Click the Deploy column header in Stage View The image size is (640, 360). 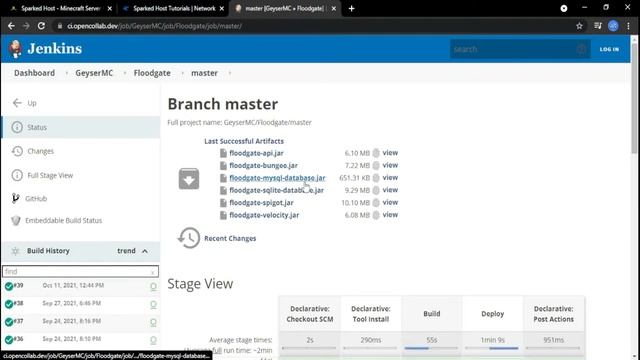[492, 314]
